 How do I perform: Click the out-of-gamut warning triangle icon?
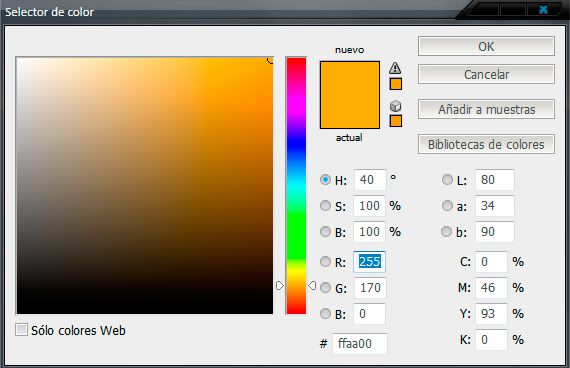(x=395, y=68)
